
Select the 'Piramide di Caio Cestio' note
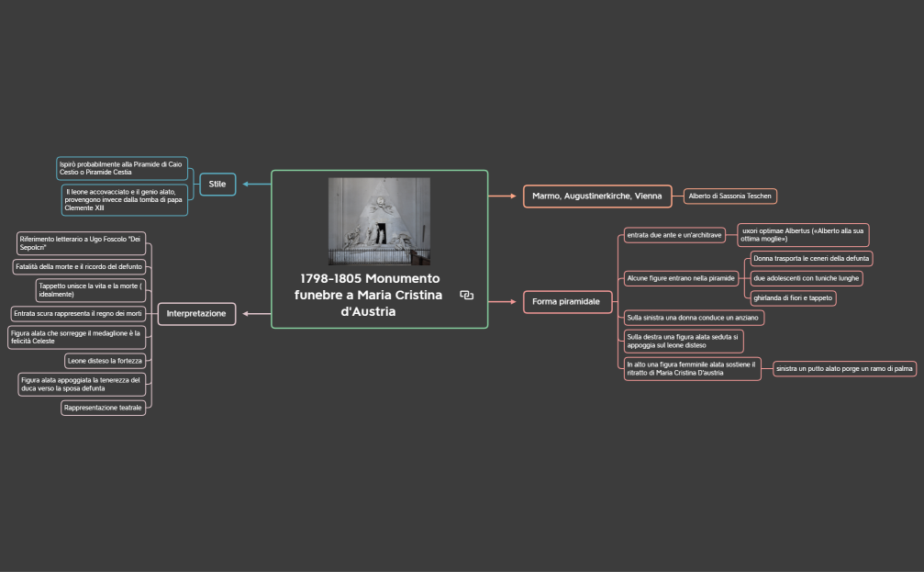click(x=122, y=168)
